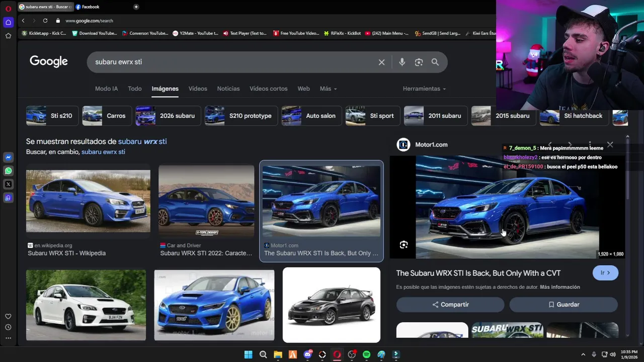Click the Google logo
The image size is (644, 362).
click(49, 61)
